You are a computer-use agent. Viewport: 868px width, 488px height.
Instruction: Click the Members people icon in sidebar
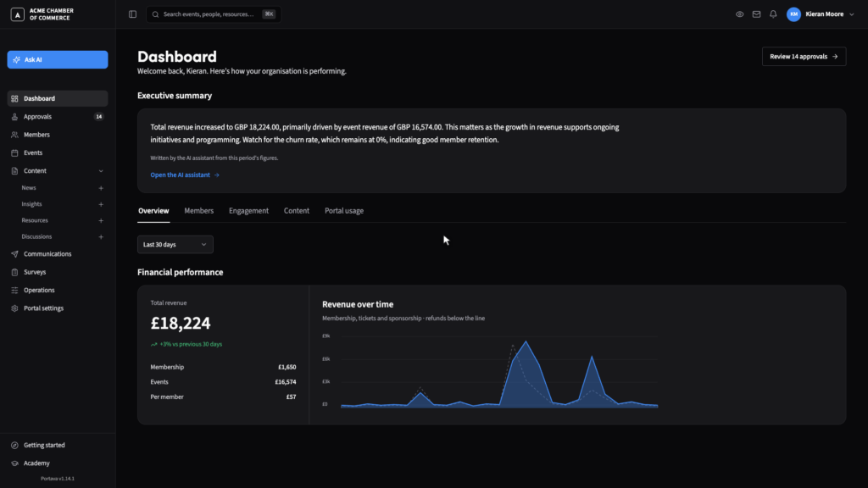tap(15, 135)
